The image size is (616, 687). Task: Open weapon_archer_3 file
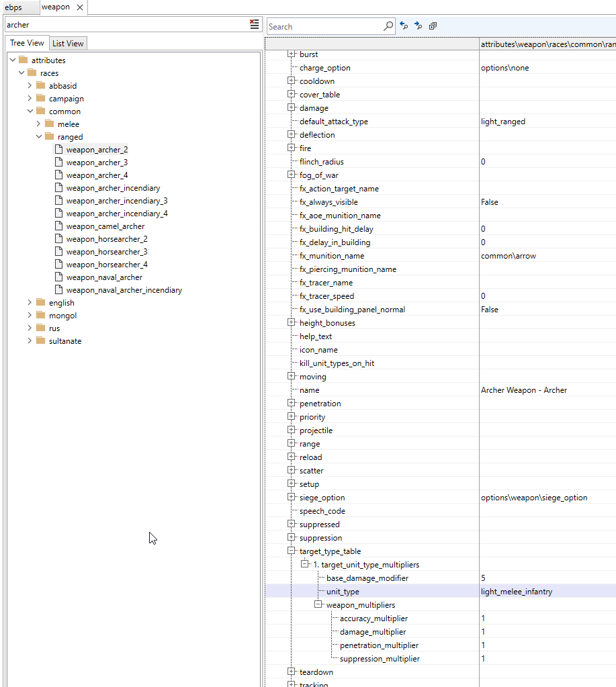[97, 163]
